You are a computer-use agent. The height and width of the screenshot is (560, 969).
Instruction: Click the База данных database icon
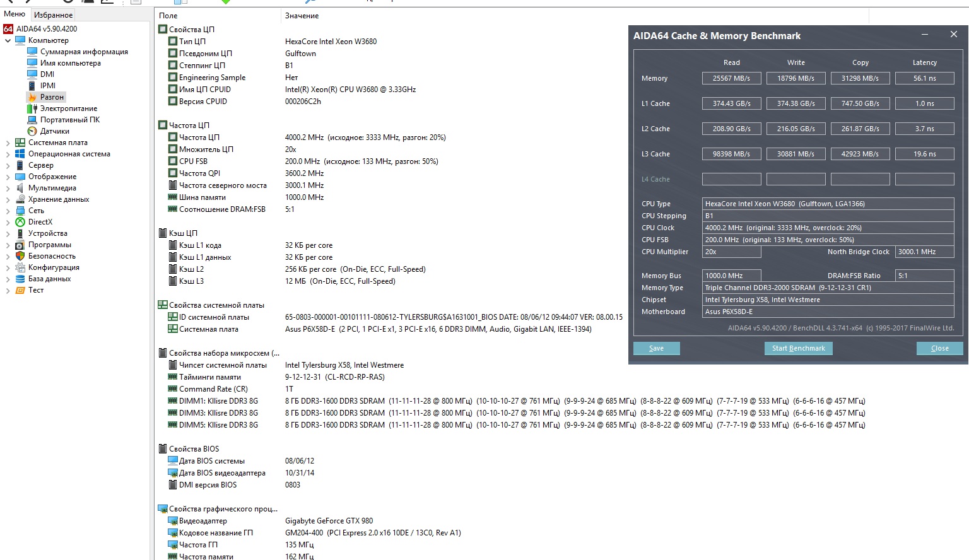[x=20, y=279]
